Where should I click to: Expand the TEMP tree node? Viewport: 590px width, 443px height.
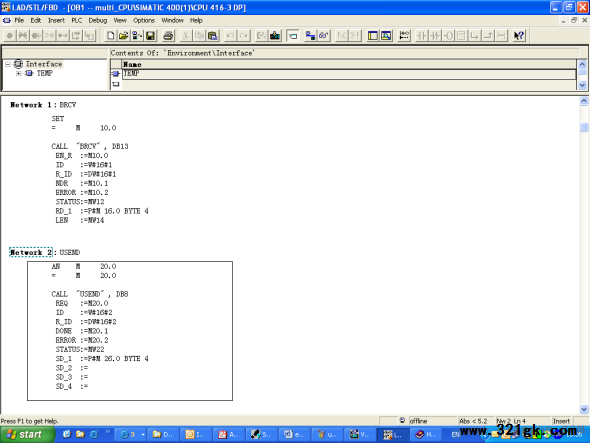pyautogui.click(x=18, y=73)
